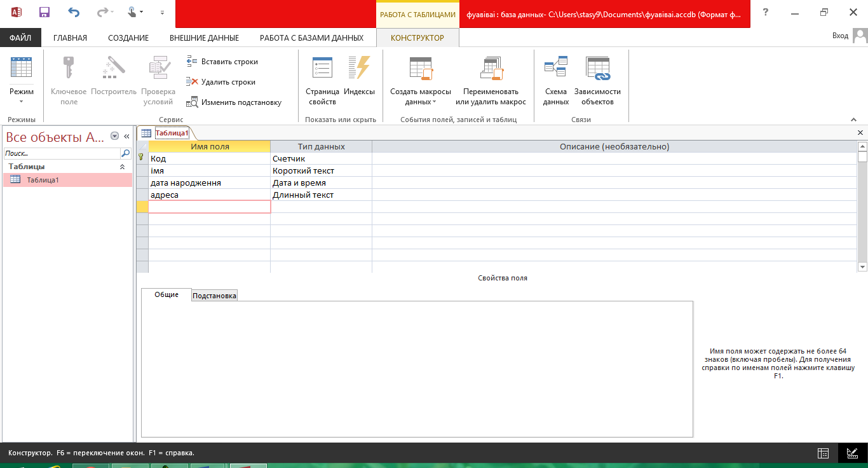Open Схема данных relationships
This screenshot has height=468, width=868.
(556, 80)
